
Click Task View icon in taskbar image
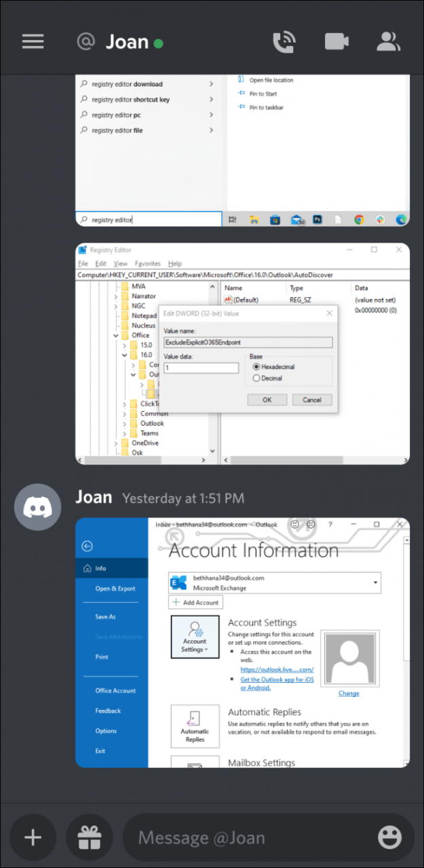233,220
